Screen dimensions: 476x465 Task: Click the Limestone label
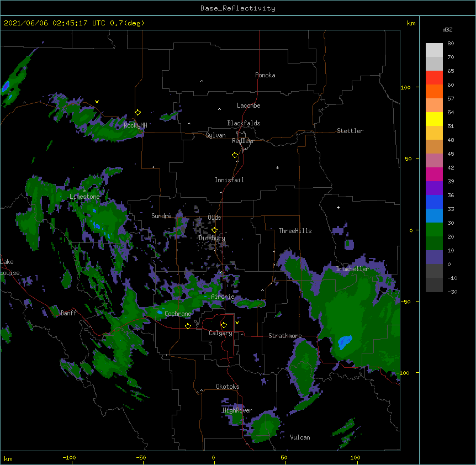point(84,197)
